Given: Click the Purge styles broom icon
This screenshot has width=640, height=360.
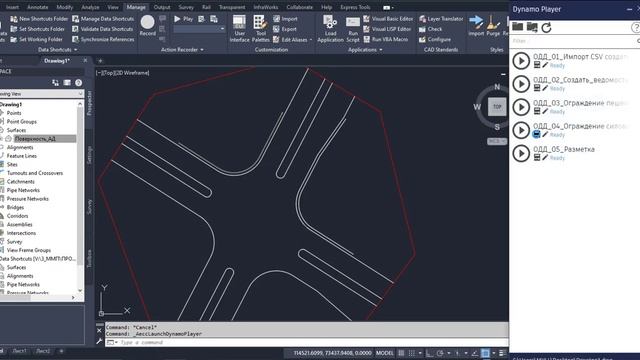Looking at the screenshot, I should click(493, 22).
